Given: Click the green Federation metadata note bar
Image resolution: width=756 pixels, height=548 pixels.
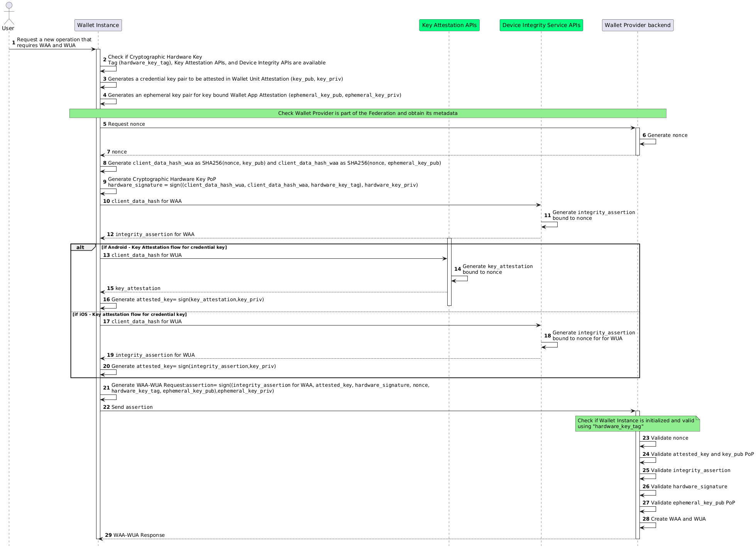Looking at the screenshot, I should 367,113.
